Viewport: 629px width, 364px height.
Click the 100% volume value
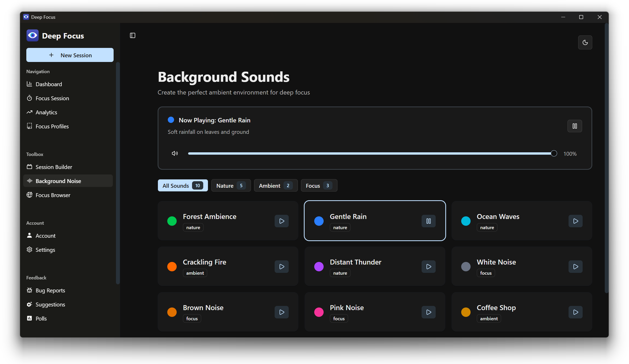point(570,154)
